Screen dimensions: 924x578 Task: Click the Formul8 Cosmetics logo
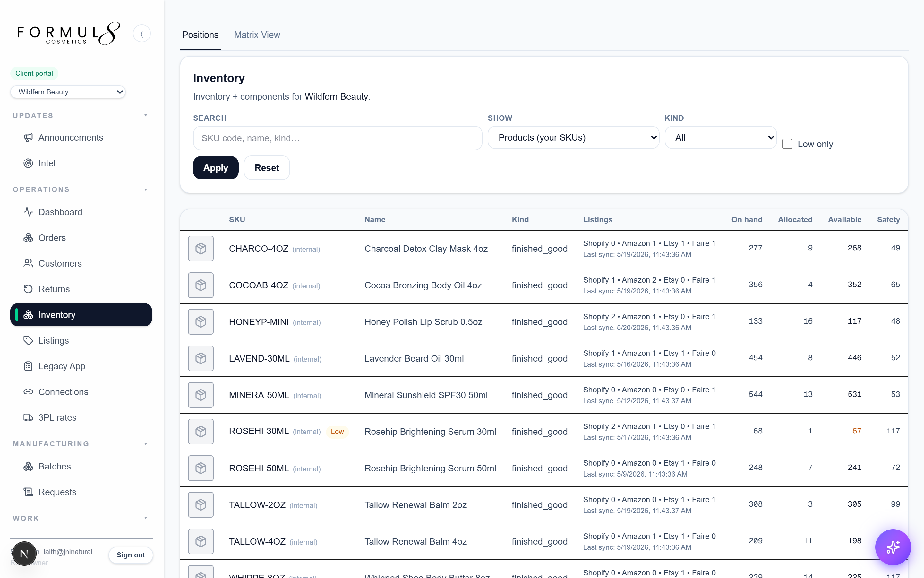click(69, 34)
